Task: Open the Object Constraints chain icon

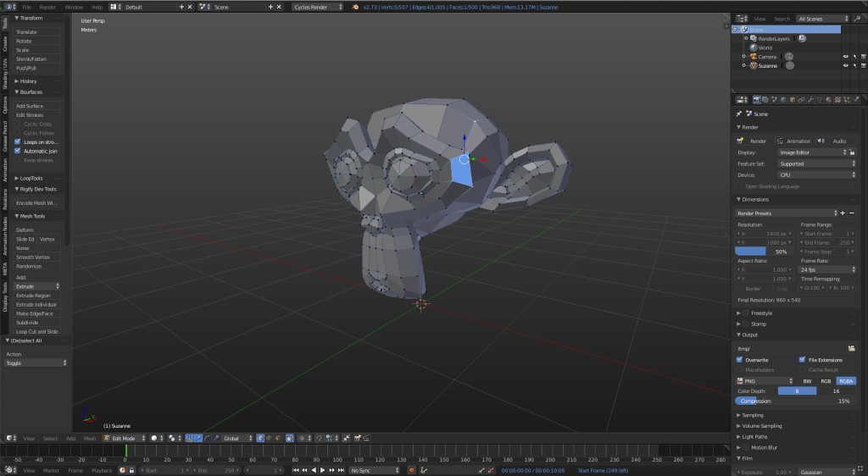Action: 802,99
